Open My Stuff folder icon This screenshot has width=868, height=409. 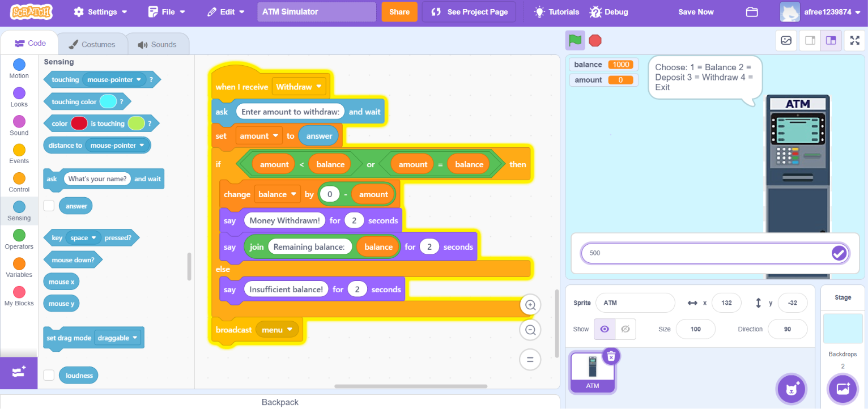click(x=752, y=12)
